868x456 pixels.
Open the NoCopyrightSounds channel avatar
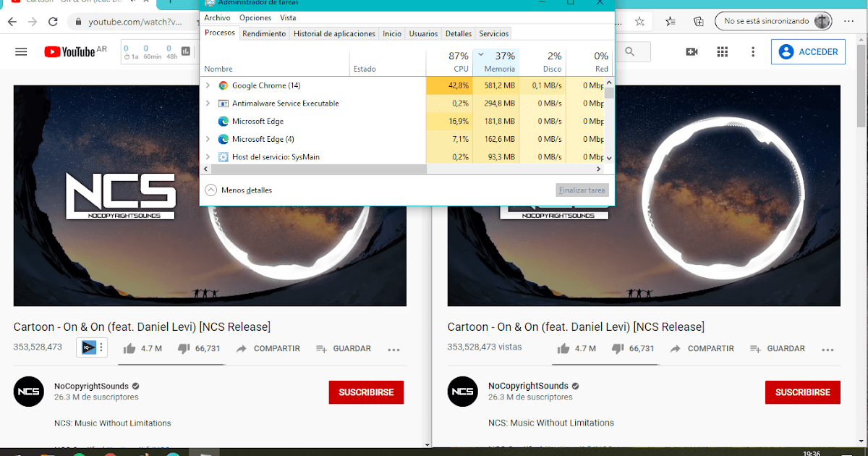coord(28,392)
